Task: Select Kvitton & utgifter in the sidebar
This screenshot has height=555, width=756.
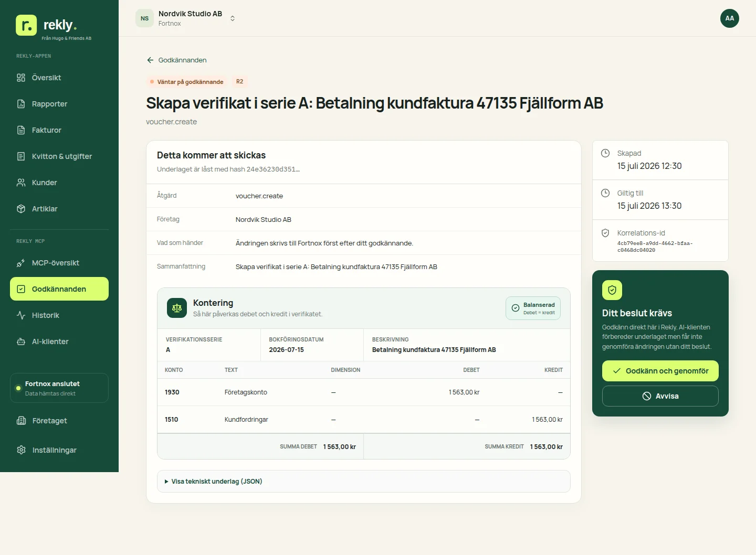Action: (x=59, y=156)
